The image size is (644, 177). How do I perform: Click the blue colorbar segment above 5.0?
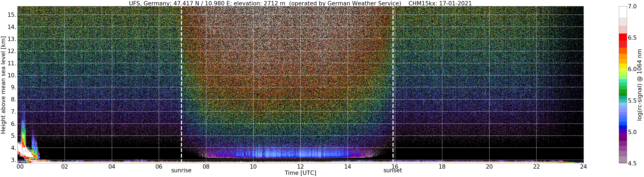tap(623, 127)
